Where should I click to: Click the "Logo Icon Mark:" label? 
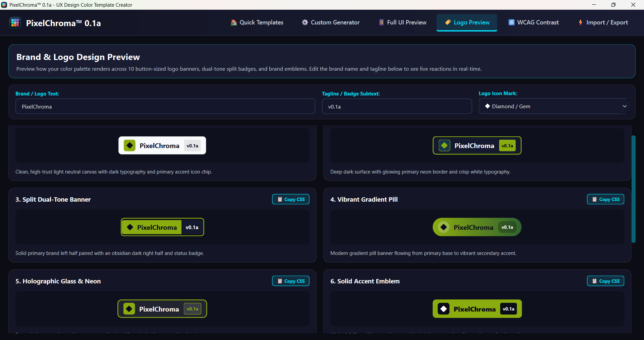pos(498,93)
